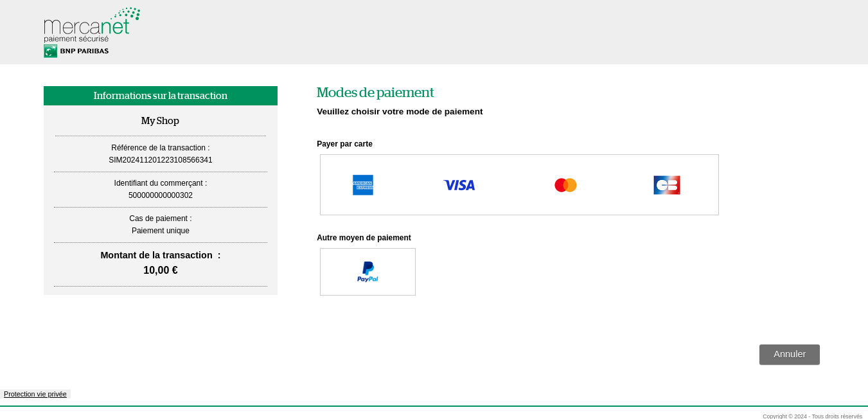Click the Modes de paiement heading

point(375,93)
